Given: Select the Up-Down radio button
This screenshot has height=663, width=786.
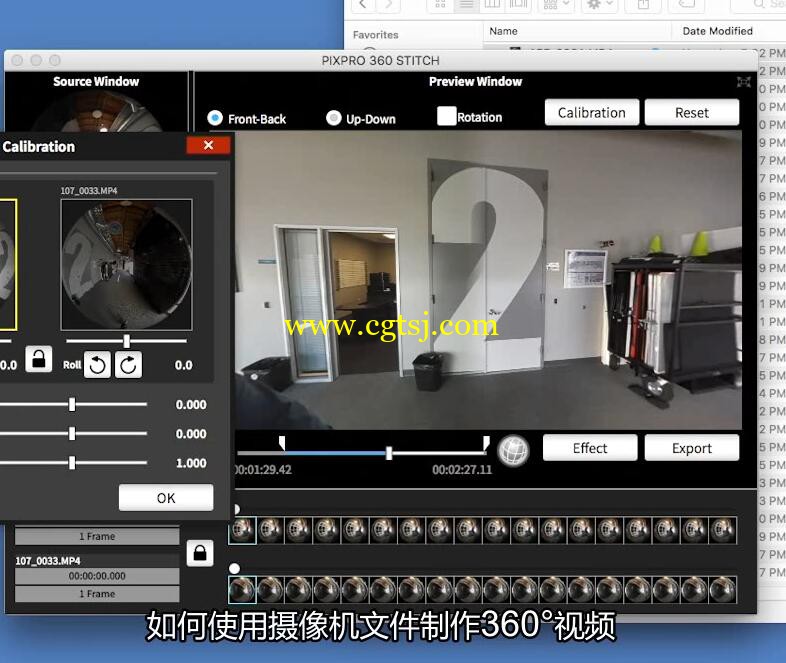Looking at the screenshot, I should click(x=333, y=118).
